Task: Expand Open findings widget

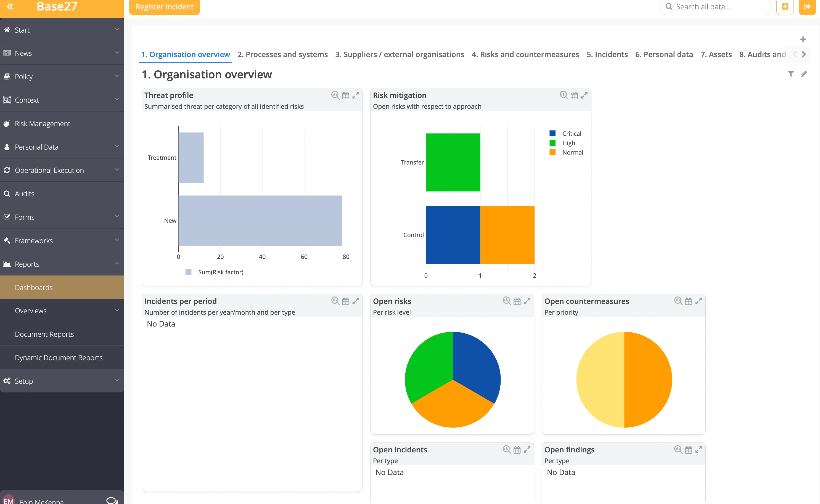Action: [699, 450]
